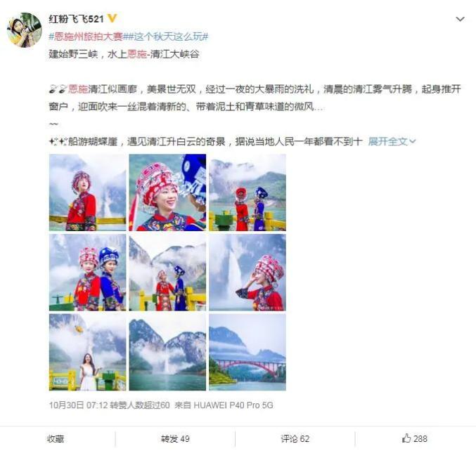Open photo of woman in white dress
This screenshot has height=451, width=476.
click(87, 352)
